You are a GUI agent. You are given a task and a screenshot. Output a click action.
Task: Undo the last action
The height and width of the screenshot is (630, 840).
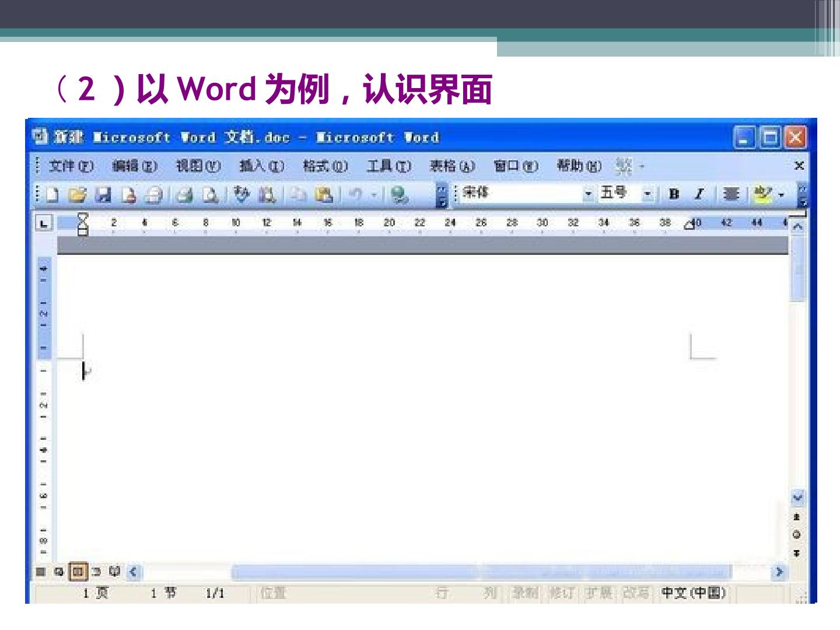click(355, 194)
